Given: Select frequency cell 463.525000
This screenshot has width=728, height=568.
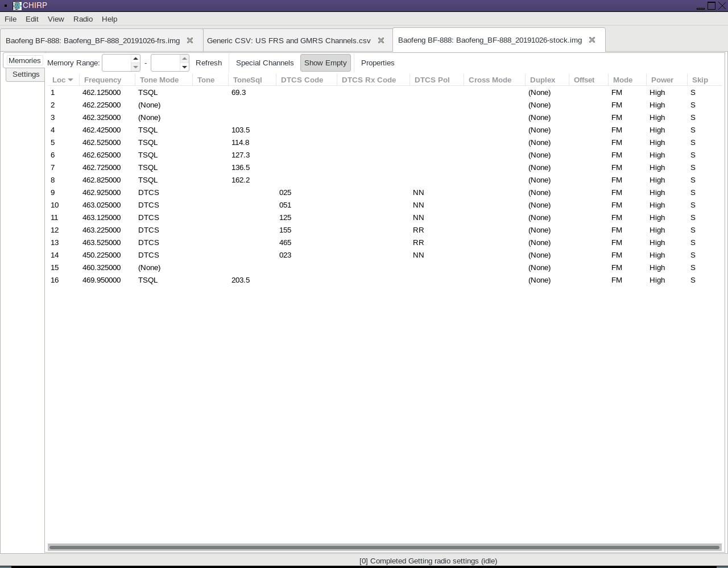Looking at the screenshot, I should (102, 242).
